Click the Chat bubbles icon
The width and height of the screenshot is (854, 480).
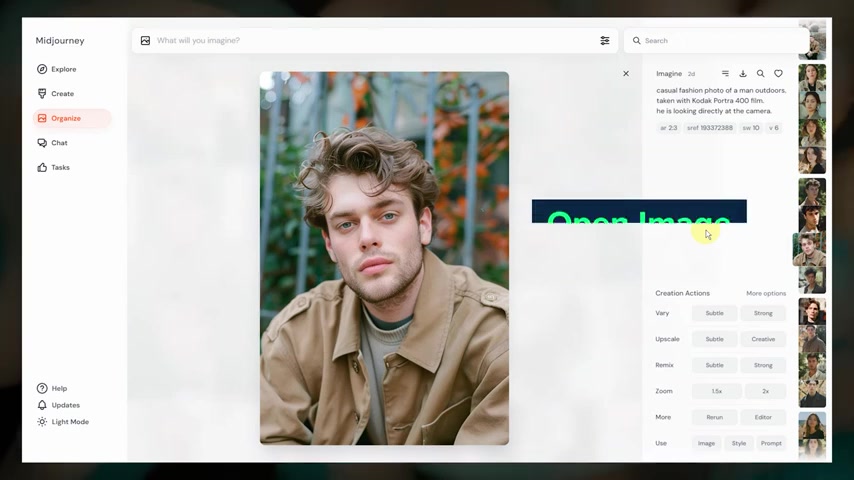coord(42,143)
